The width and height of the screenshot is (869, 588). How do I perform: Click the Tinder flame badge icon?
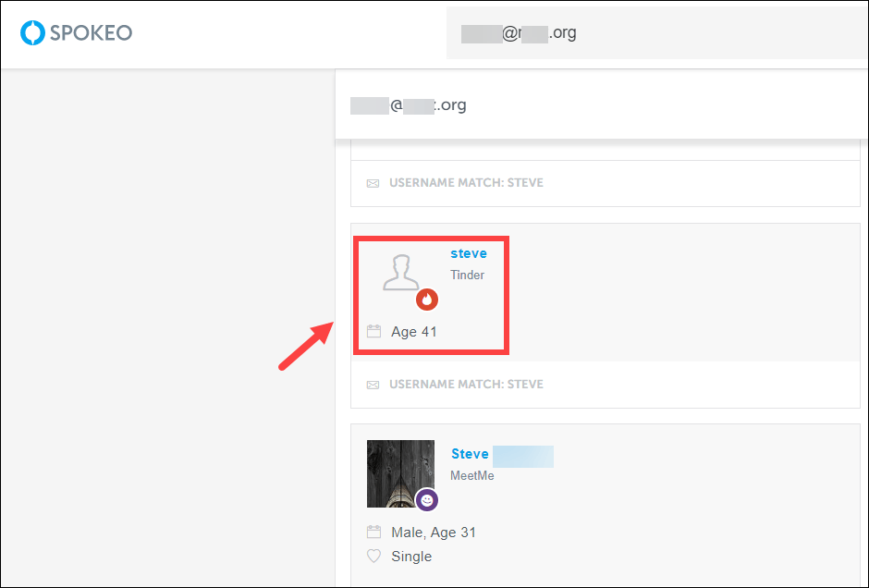427,300
